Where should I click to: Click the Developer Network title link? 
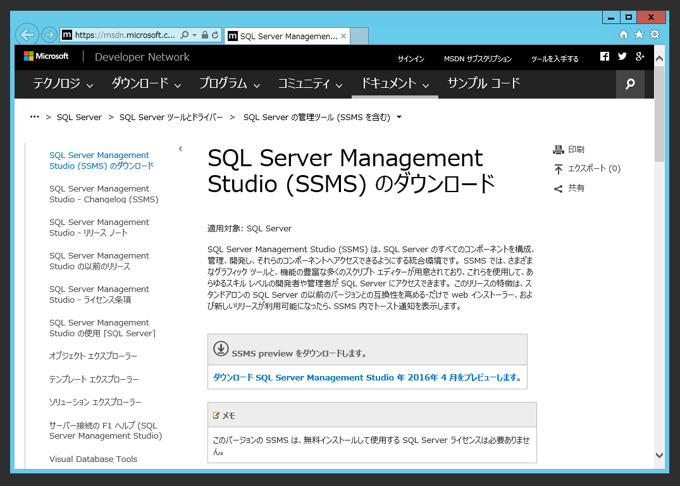(x=142, y=57)
